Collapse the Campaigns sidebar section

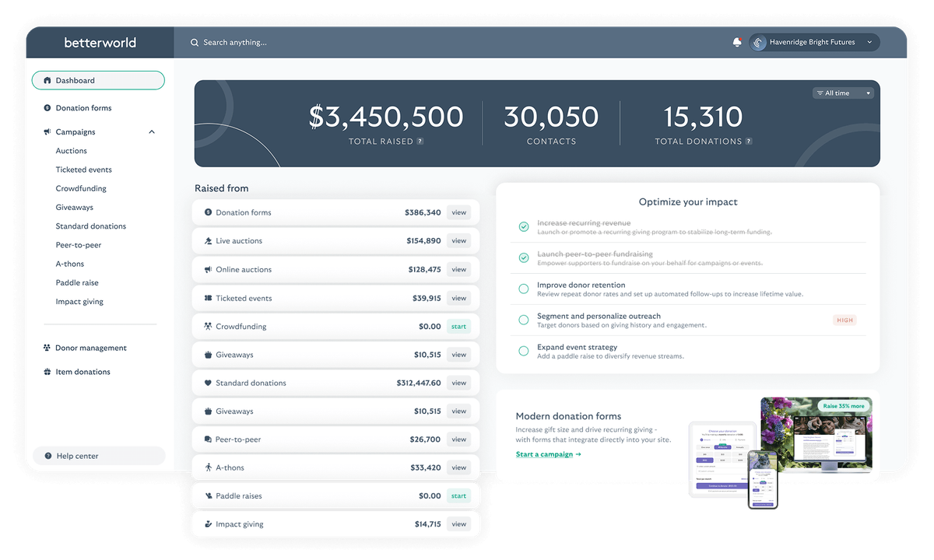[x=152, y=132]
